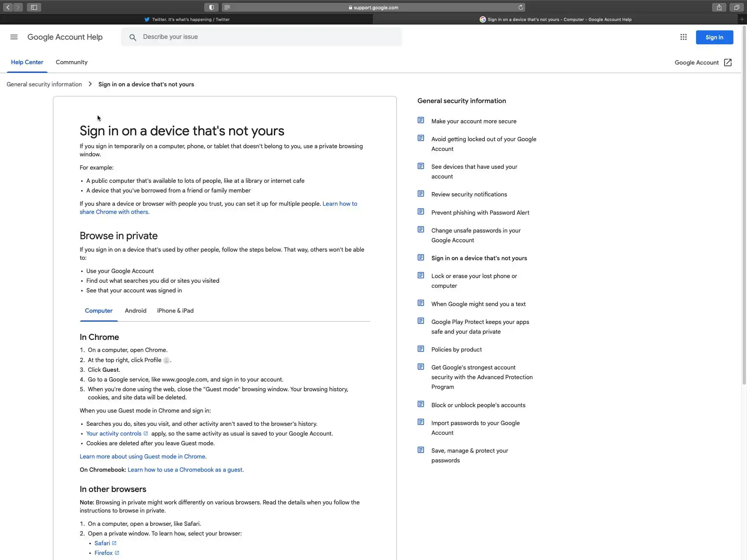747x560 pixels.
Task: Toggle the reader view icon
Action: point(227,7)
